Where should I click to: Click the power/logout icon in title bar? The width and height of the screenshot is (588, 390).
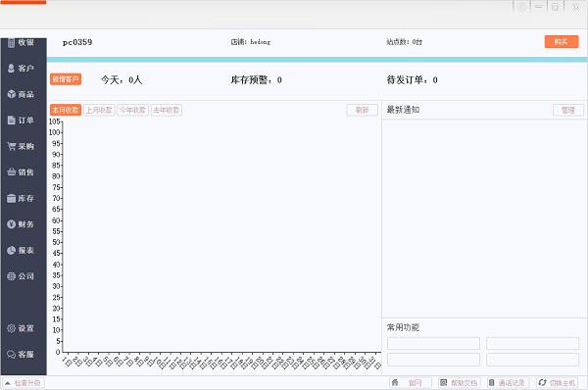pyautogui.click(x=521, y=7)
